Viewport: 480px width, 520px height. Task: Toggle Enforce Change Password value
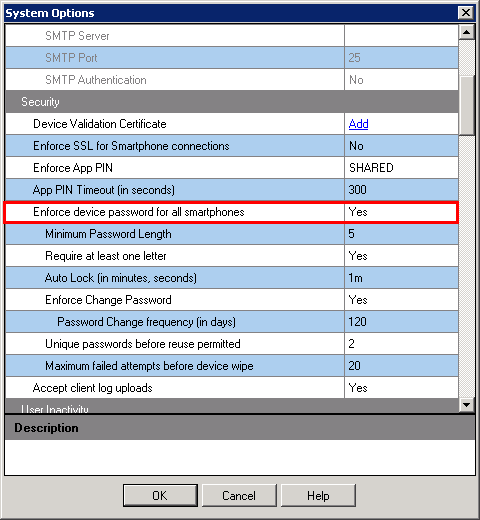401,300
